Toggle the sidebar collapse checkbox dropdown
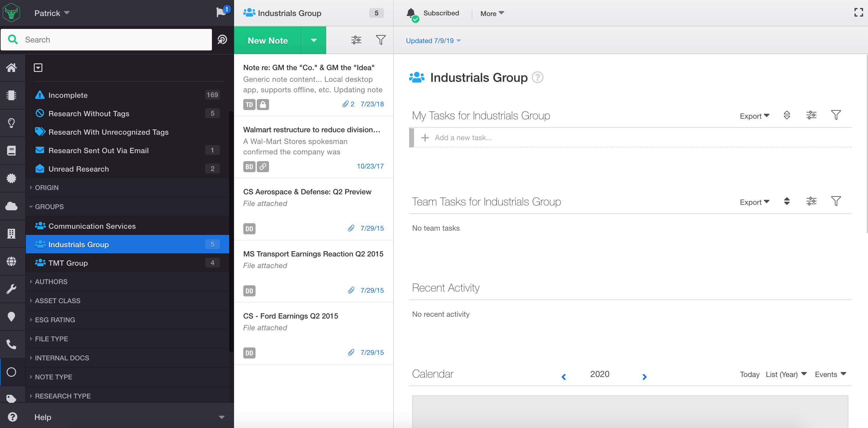This screenshot has height=428, width=868. (38, 68)
